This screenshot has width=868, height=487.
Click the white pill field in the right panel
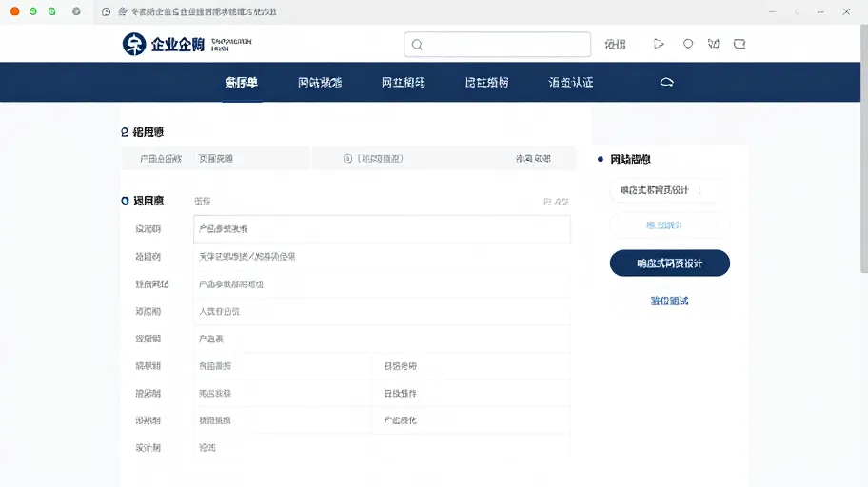669,190
